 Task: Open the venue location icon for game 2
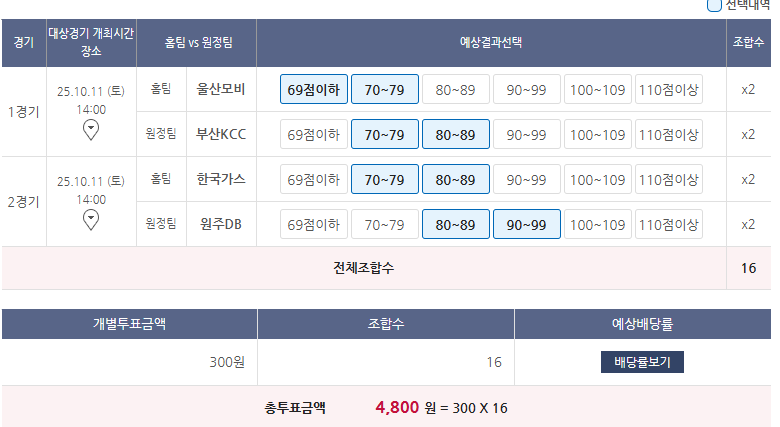coord(91,219)
